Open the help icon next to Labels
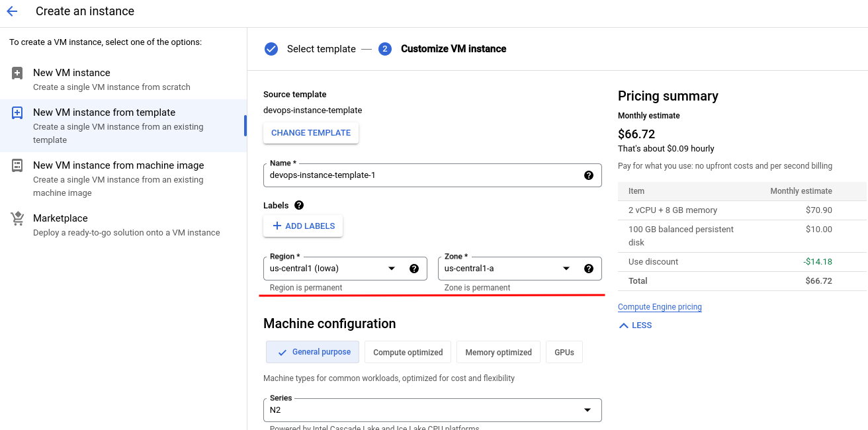The width and height of the screenshot is (868, 430). 299,206
